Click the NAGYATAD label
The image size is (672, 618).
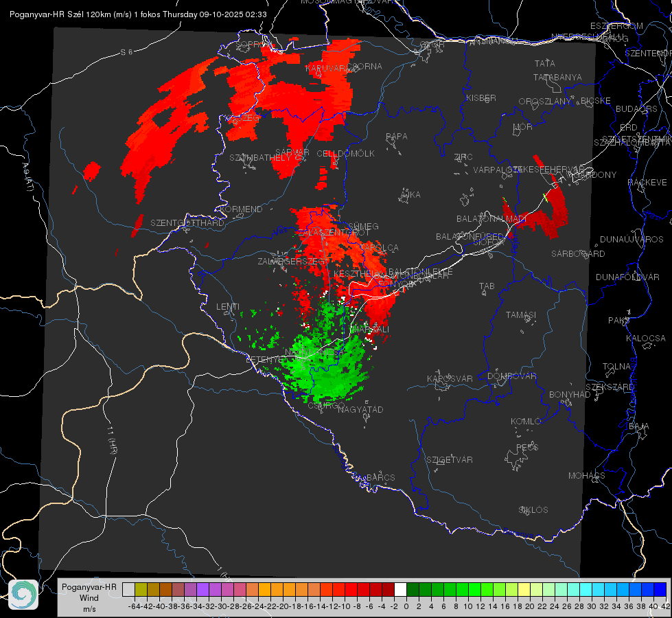coord(360,409)
